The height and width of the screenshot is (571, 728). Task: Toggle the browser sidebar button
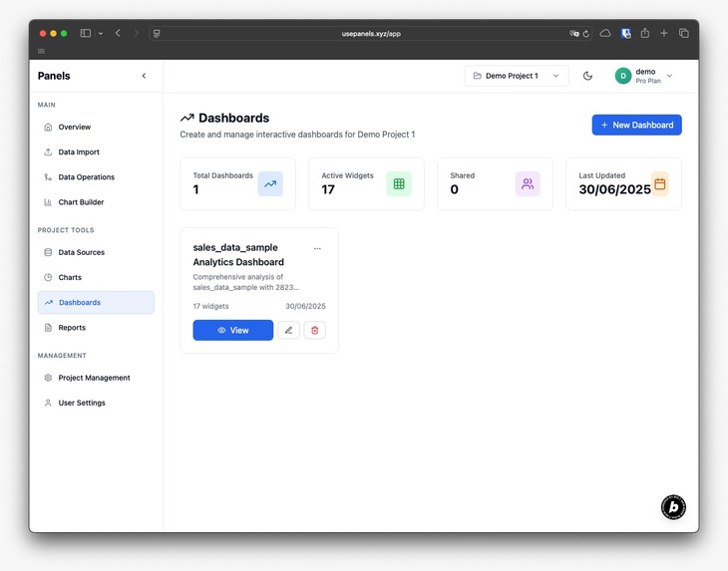(x=86, y=33)
